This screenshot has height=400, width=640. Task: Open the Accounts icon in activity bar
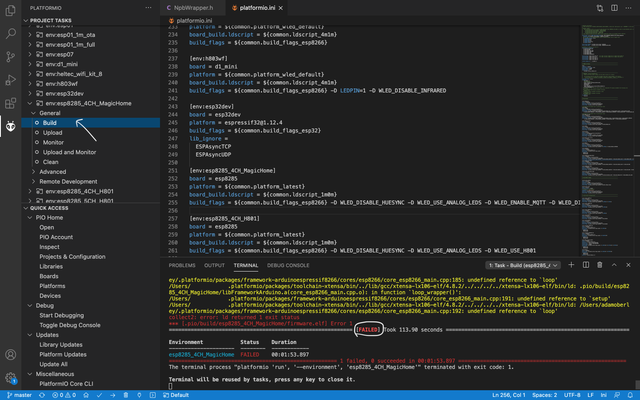[11, 355]
